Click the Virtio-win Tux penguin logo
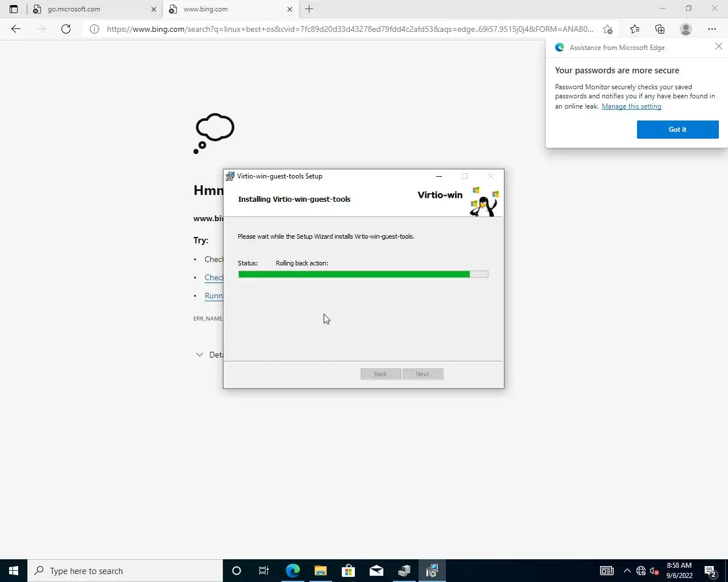 484,202
